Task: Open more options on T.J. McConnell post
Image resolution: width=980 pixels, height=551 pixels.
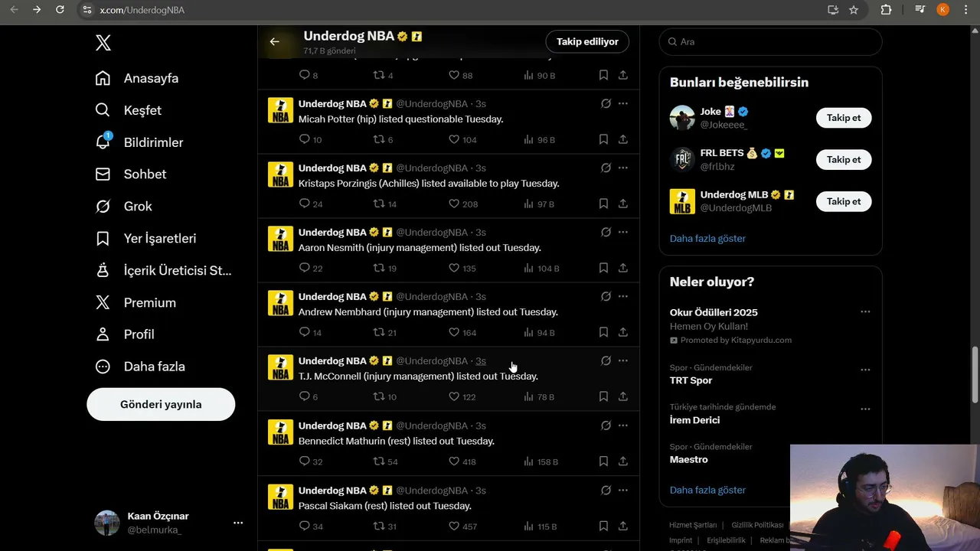Action: [x=623, y=360]
